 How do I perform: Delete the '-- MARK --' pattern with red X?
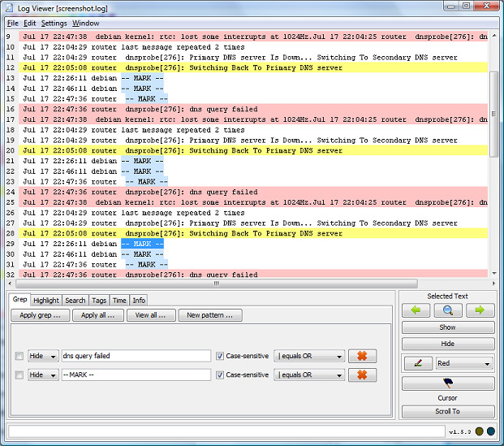tap(362, 375)
